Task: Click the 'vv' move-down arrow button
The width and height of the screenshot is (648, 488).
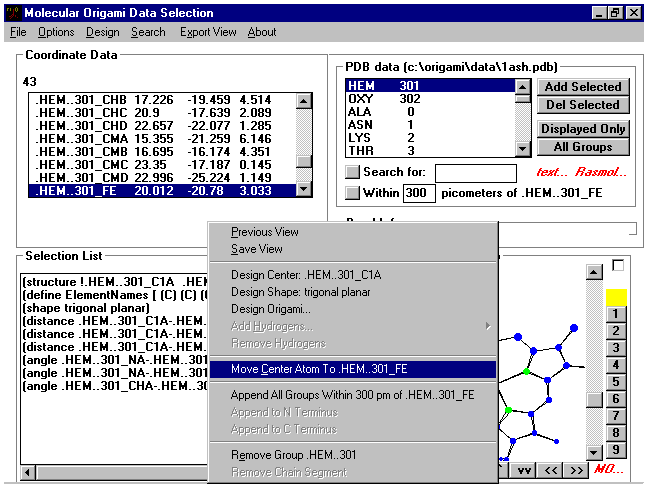Action: coord(525,469)
